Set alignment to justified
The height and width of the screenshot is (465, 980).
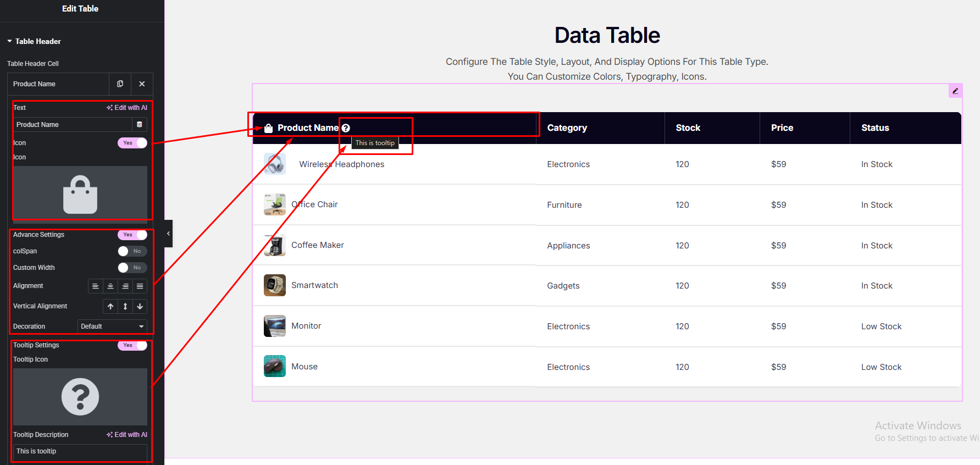[140, 286]
